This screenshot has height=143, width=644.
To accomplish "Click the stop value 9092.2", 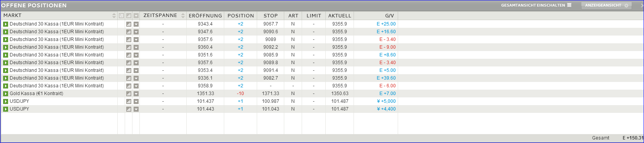I will coord(271,47).
